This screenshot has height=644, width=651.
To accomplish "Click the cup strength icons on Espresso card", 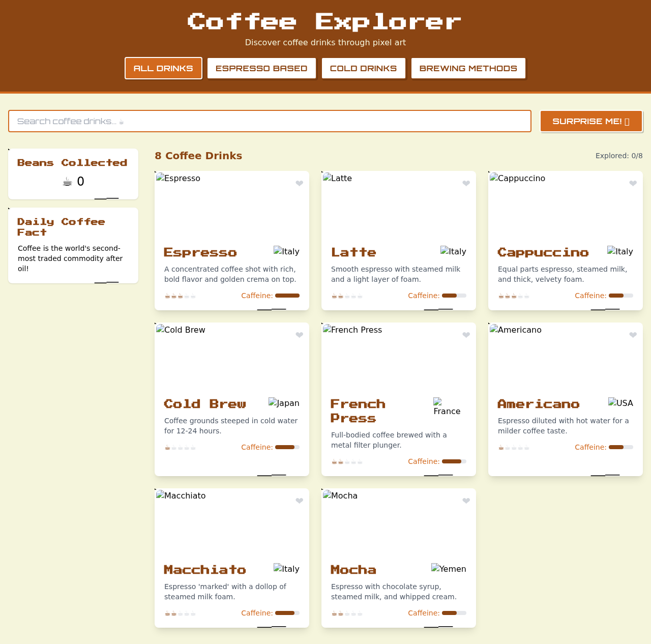I will click(180, 296).
